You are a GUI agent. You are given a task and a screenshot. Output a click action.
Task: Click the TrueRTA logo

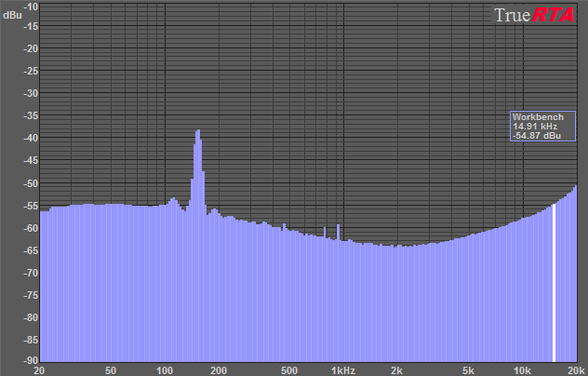coord(534,15)
